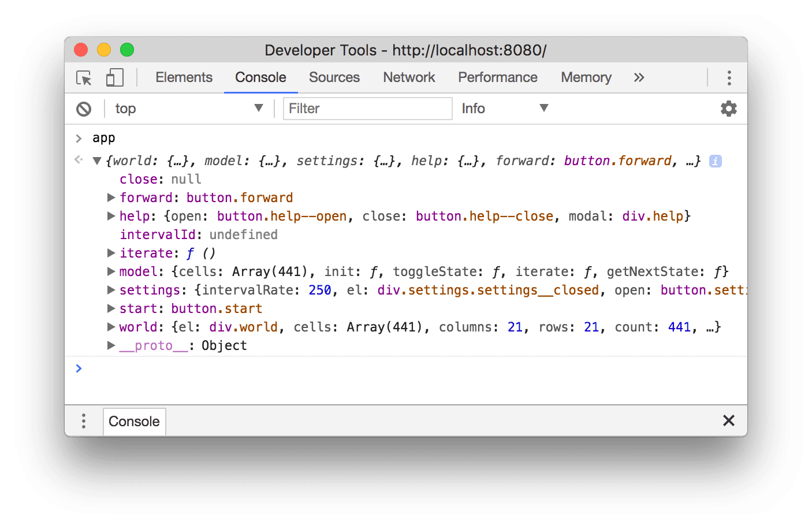Click the console prompt arrow to type

pyautogui.click(x=79, y=368)
